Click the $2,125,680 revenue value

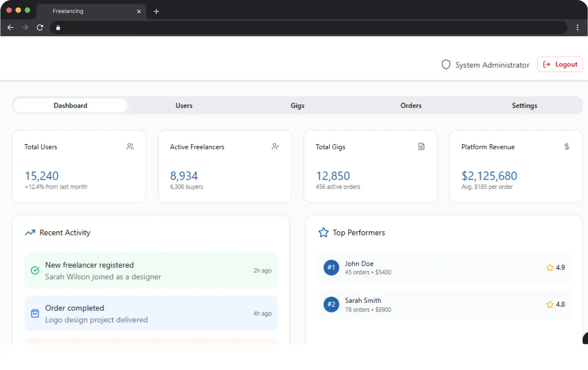pyautogui.click(x=489, y=176)
